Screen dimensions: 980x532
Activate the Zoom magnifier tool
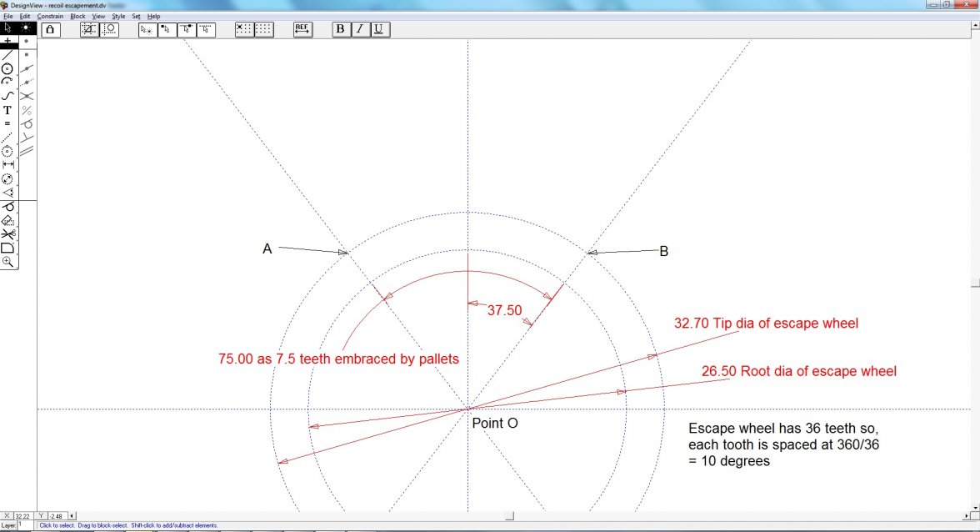tap(7, 261)
